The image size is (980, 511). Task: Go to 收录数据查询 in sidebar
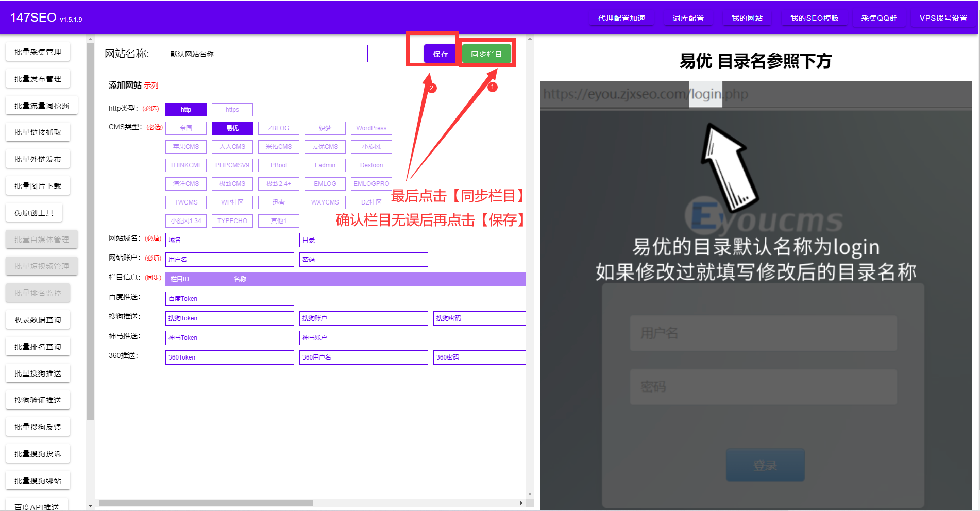point(38,320)
